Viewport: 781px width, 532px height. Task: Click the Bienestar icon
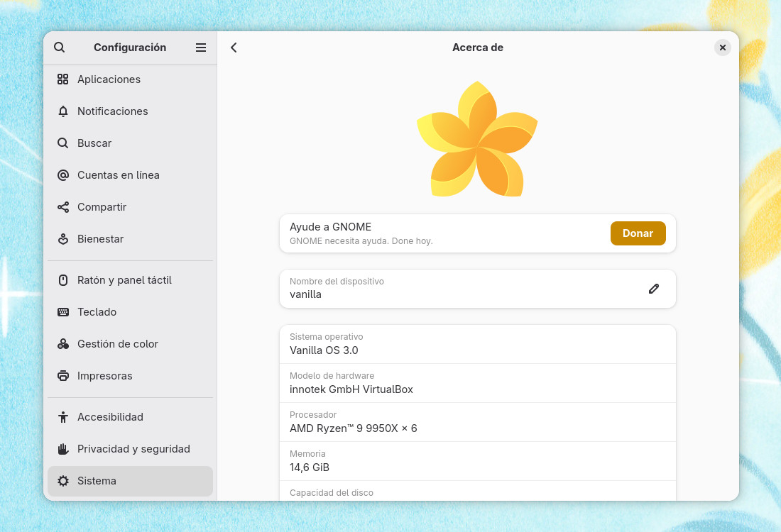[62, 239]
